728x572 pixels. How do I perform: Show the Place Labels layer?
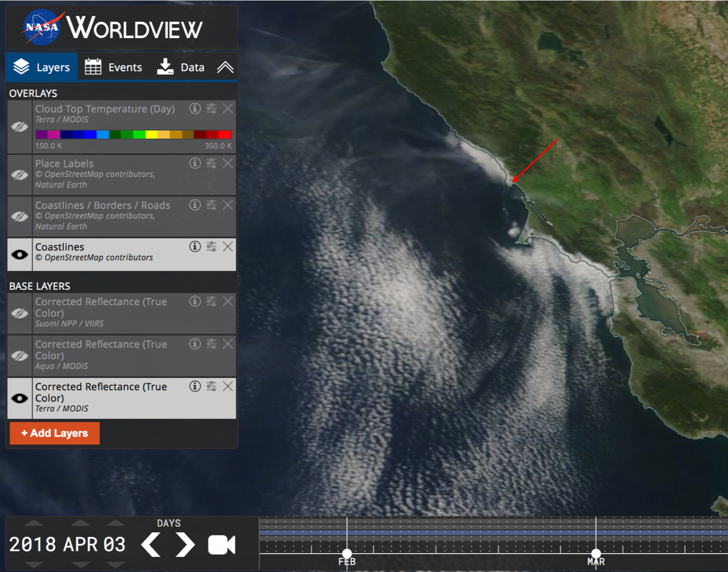[x=20, y=175]
